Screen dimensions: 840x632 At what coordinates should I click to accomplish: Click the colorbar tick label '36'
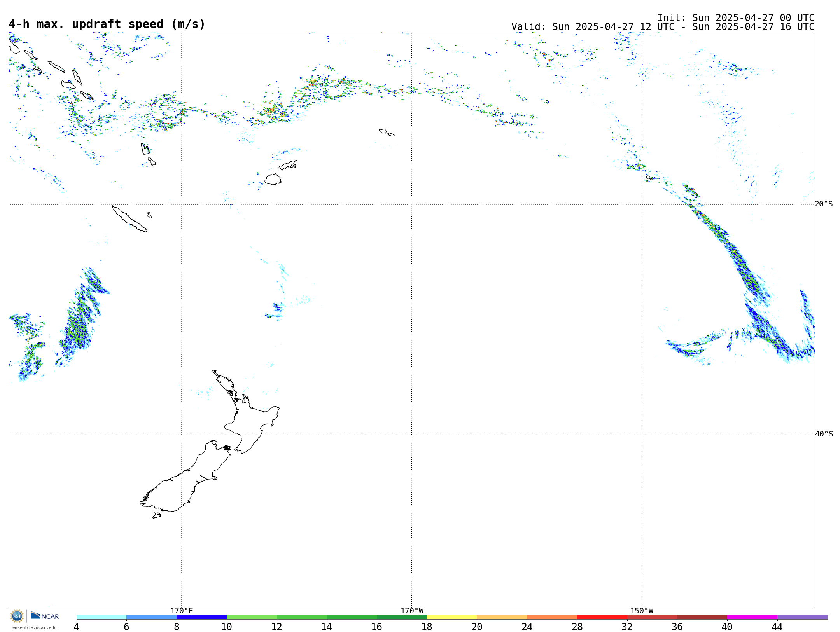tap(677, 627)
